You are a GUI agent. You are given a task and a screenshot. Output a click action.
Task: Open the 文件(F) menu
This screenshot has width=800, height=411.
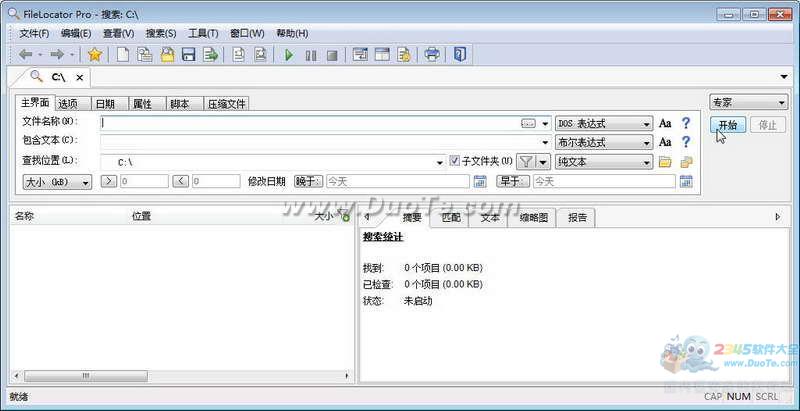click(x=34, y=34)
